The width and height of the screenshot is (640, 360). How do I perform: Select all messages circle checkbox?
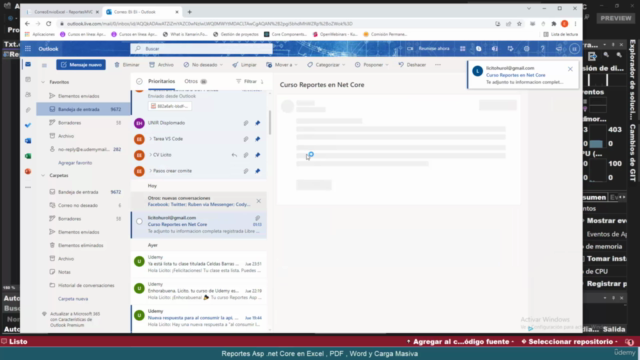pyautogui.click(x=139, y=81)
